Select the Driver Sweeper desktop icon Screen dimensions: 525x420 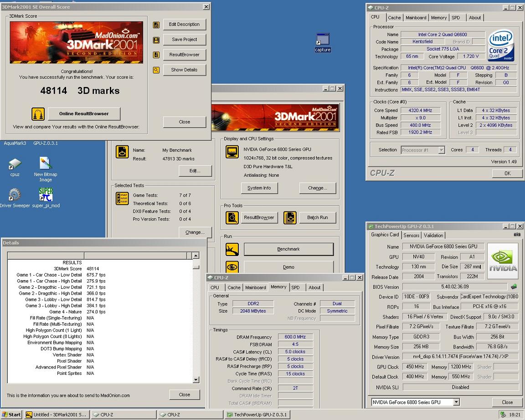coord(15,198)
